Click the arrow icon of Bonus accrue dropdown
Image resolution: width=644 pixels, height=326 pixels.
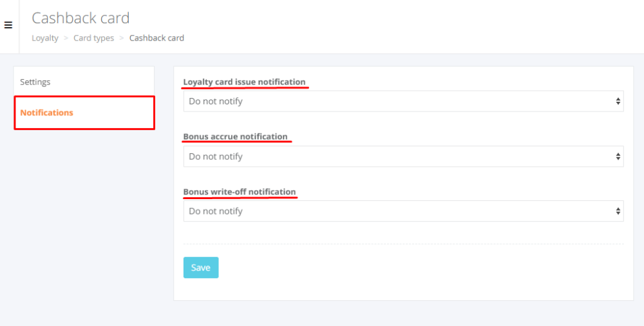click(x=618, y=157)
